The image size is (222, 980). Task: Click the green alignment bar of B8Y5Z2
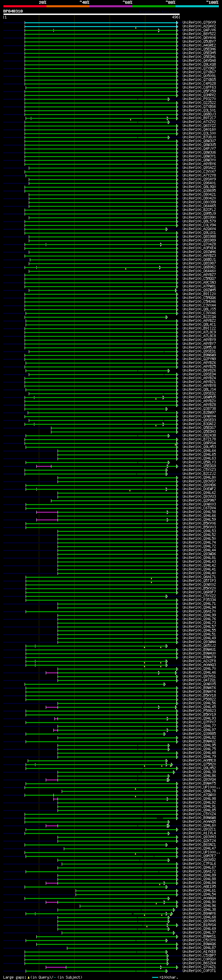pos(101,34)
